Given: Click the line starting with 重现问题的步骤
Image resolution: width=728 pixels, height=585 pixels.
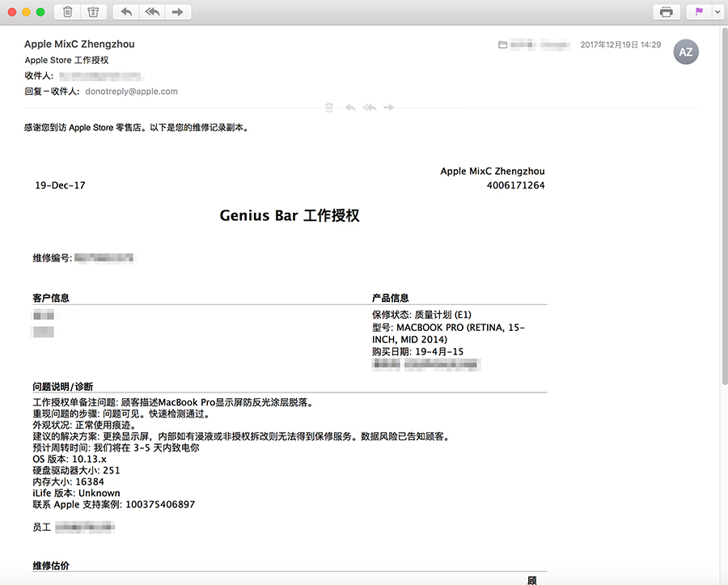Looking at the screenshot, I should click(122, 414).
